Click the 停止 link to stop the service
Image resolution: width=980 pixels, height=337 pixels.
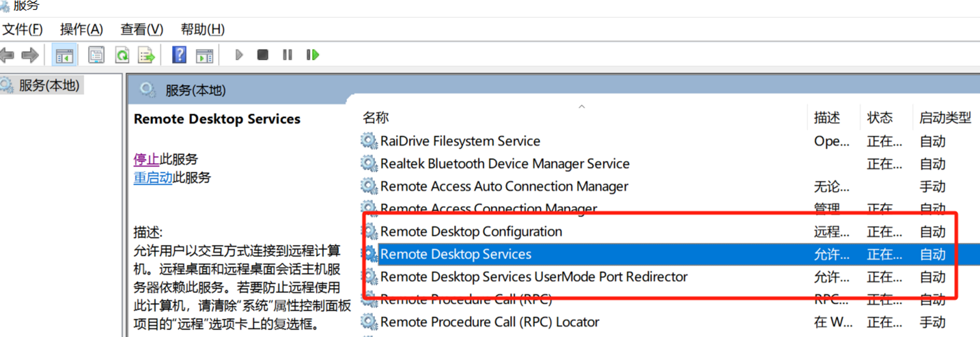pos(146,159)
